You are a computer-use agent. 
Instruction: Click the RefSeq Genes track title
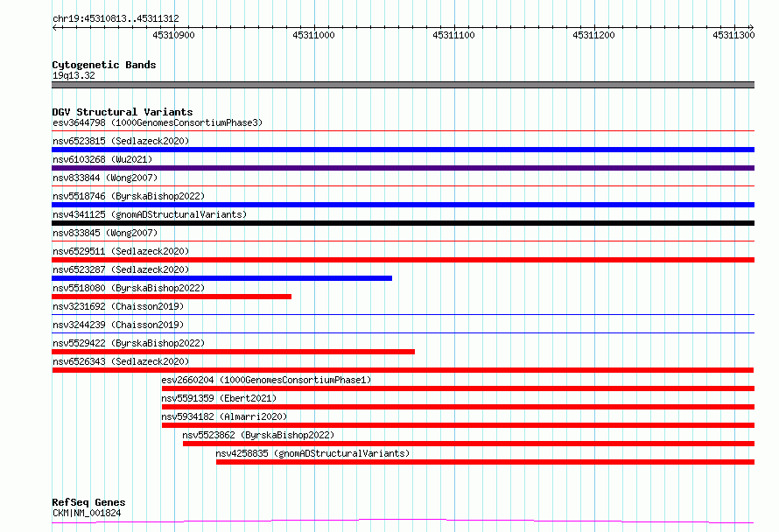click(x=88, y=503)
